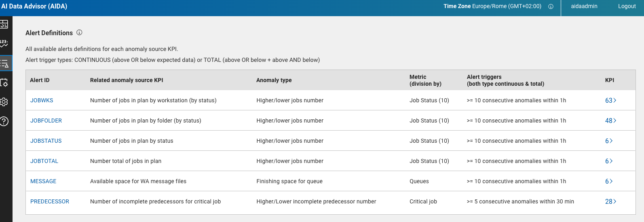Screen dimensions: 644x222
Task: Expand the 6 KPI list for MESSAGE
Action: [609, 181]
